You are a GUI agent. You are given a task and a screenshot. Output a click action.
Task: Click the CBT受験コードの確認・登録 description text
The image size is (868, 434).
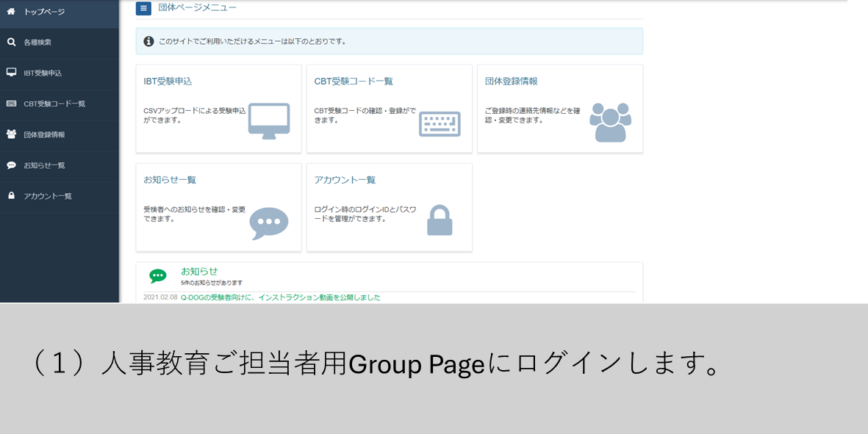point(365,115)
